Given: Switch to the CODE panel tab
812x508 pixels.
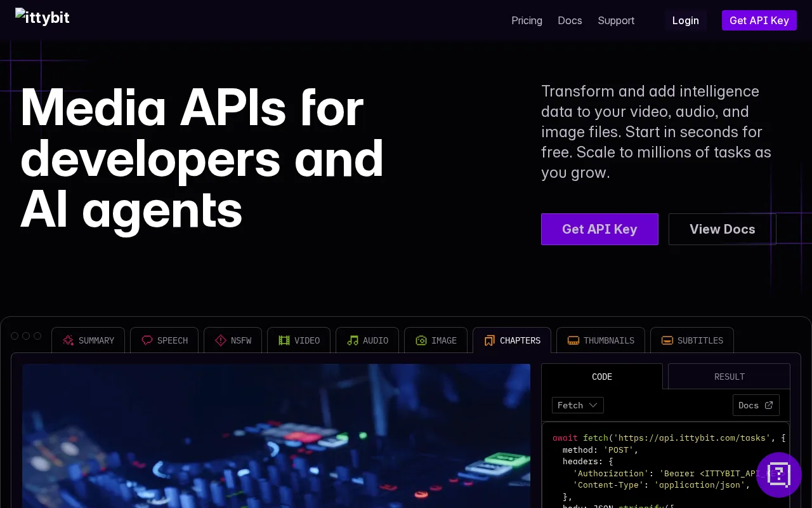Looking at the screenshot, I should [x=602, y=377].
